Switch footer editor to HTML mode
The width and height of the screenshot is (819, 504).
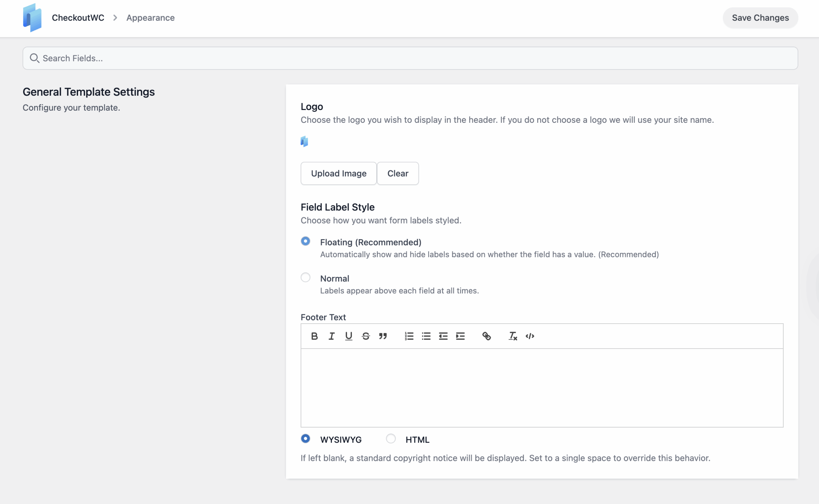point(391,439)
